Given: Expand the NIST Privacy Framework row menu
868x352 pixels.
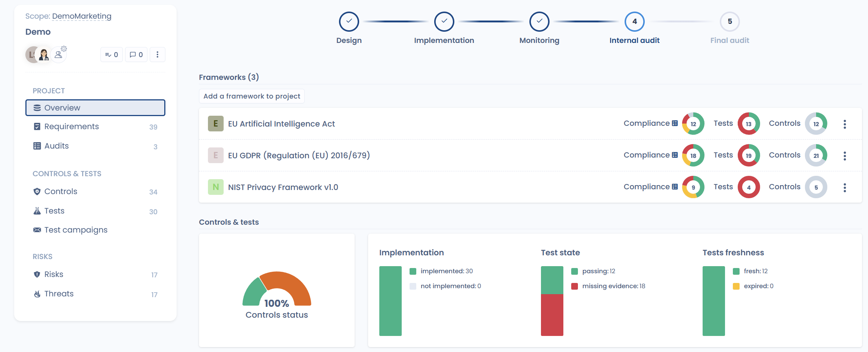Looking at the screenshot, I should [x=844, y=187].
